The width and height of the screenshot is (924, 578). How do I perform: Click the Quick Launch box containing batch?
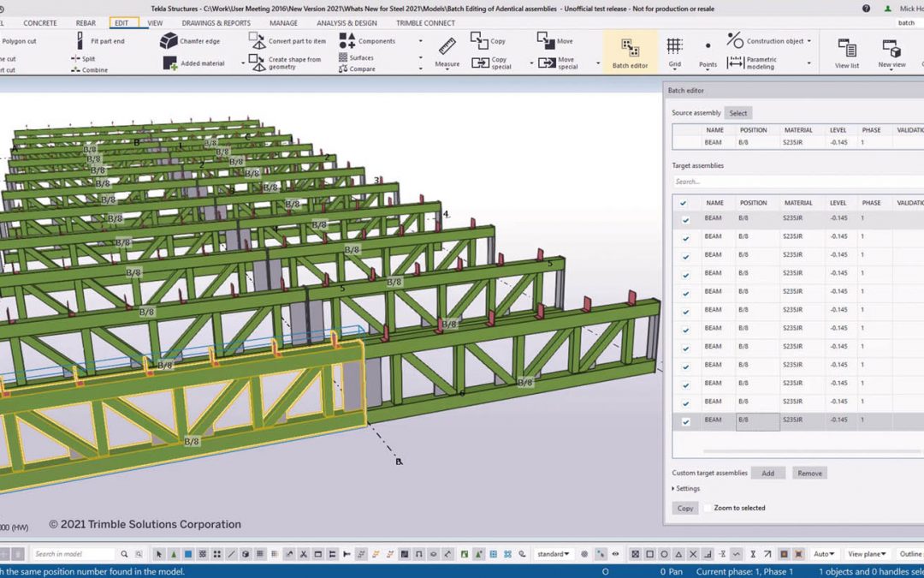(x=909, y=23)
